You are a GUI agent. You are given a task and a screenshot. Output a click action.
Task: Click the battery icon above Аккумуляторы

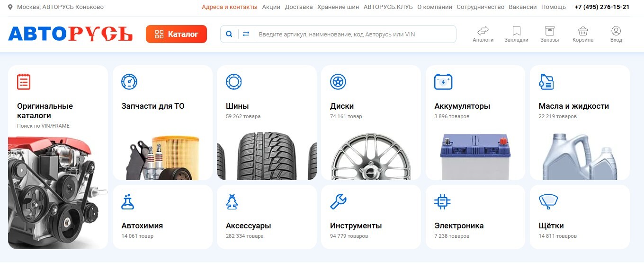[x=443, y=82]
